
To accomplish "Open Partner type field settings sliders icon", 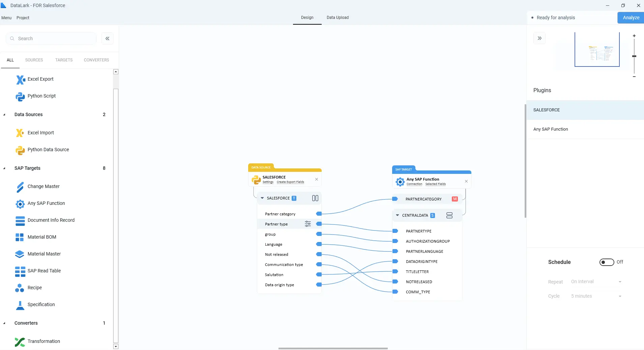I will tap(308, 224).
